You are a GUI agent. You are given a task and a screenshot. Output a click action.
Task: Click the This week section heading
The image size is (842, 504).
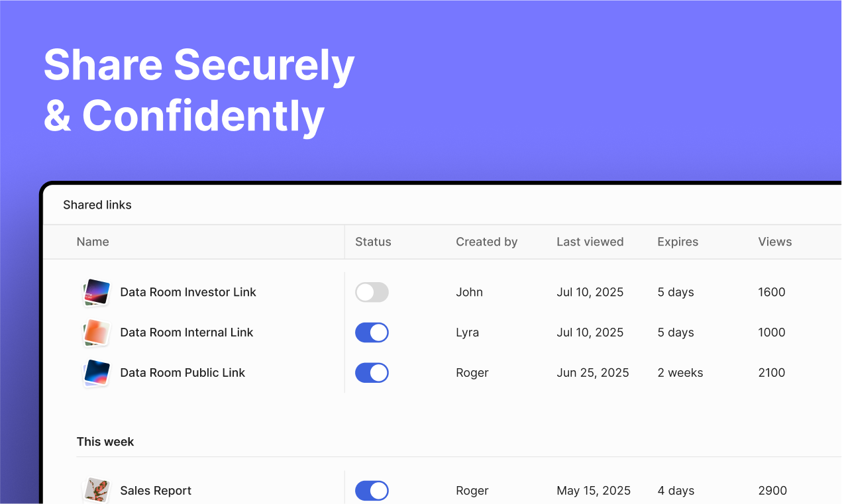click(x=105, y=442)
